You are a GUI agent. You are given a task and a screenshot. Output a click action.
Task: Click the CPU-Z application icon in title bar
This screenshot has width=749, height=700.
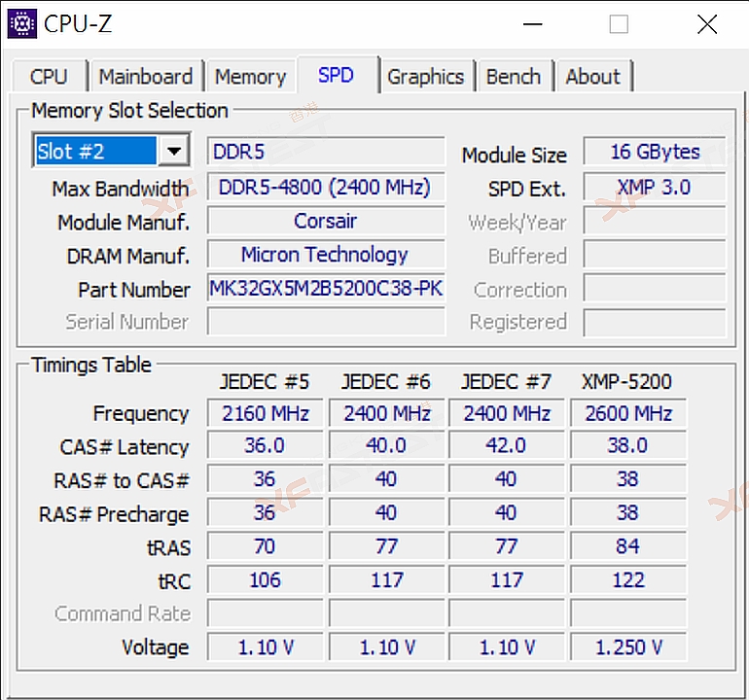pos(22,23)
